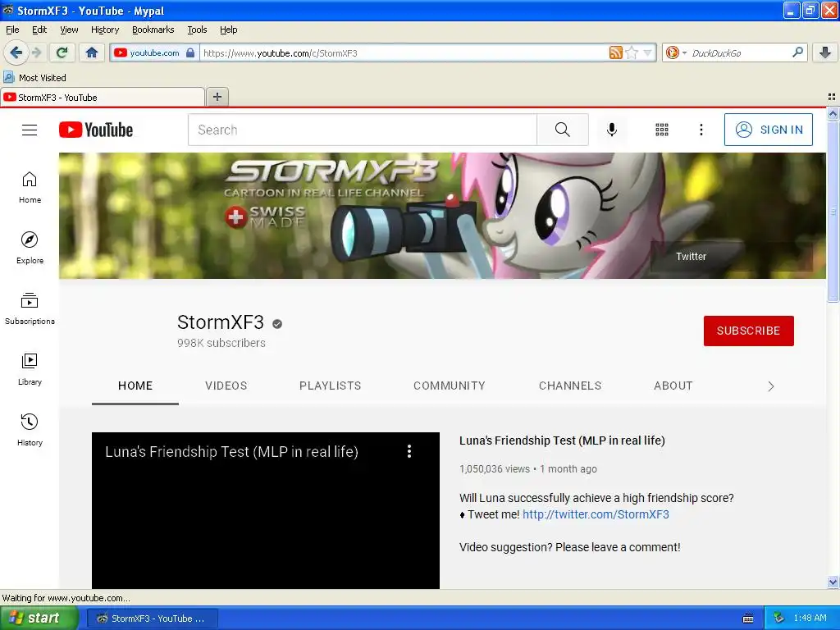Screen dimensions: 840x630
Task: Open the video player three-dot options menu
Action: (x=409, y=451)
